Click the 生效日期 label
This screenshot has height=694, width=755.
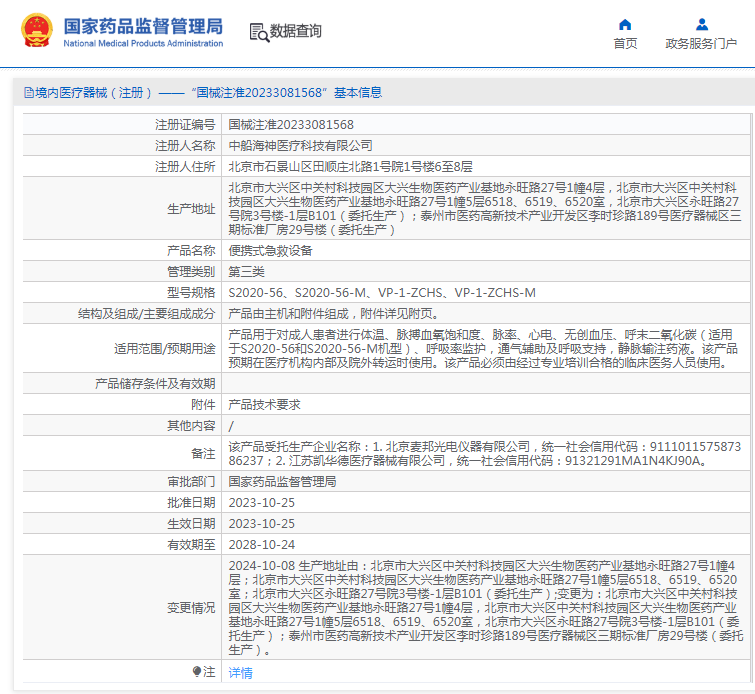(x=191, y=524)
